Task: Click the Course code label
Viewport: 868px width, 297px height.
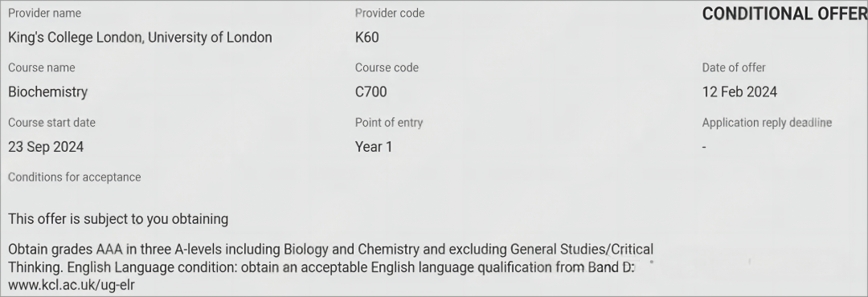Action: click(387, 67)
